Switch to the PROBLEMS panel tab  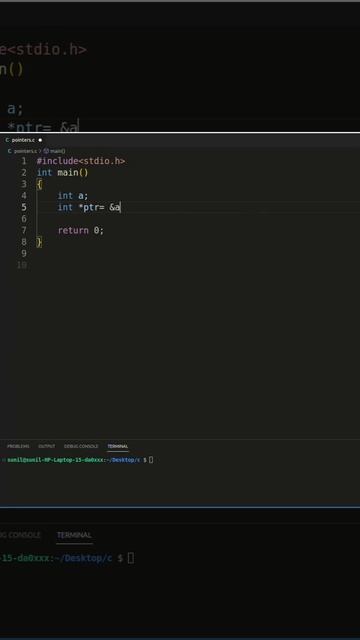pos(18,446)
